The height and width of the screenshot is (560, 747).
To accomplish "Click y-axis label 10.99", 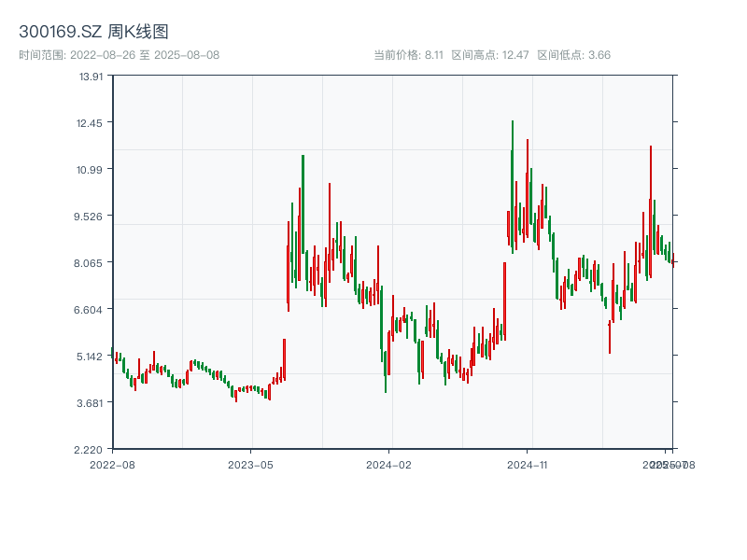I will [90, 170].
